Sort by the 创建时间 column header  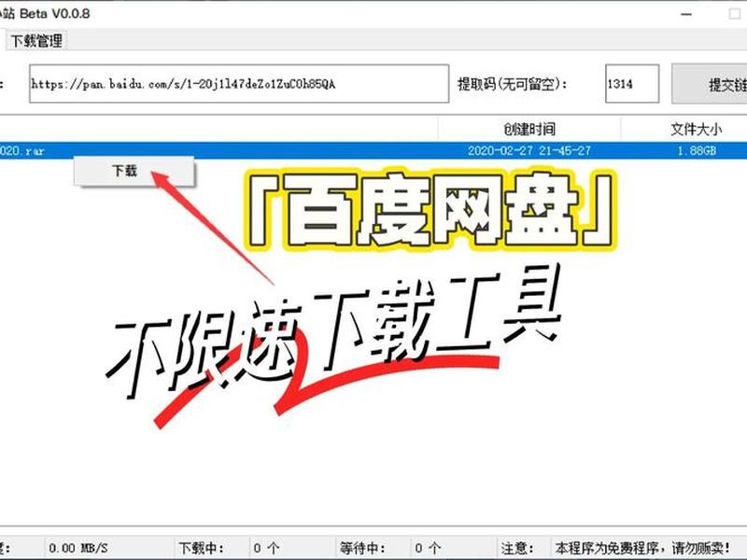click(x=529, y=129)
